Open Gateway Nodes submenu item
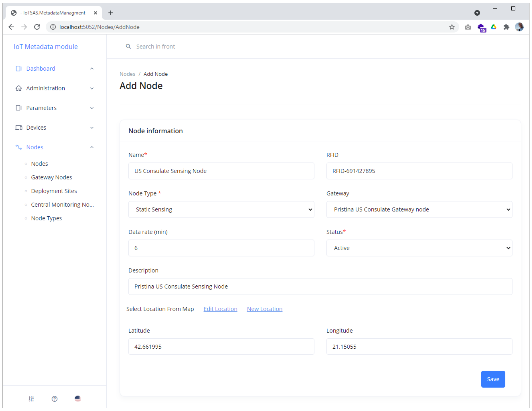 [51, 177]
